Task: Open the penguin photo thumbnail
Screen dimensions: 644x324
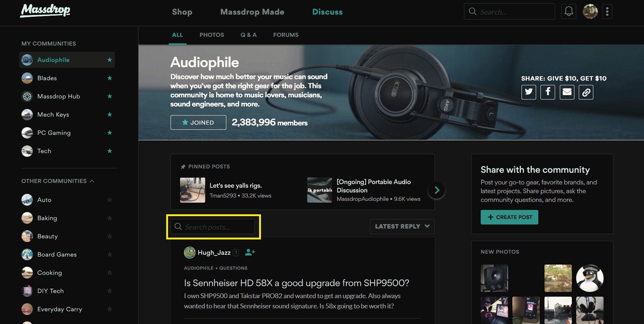Action: tap(589, 278)
